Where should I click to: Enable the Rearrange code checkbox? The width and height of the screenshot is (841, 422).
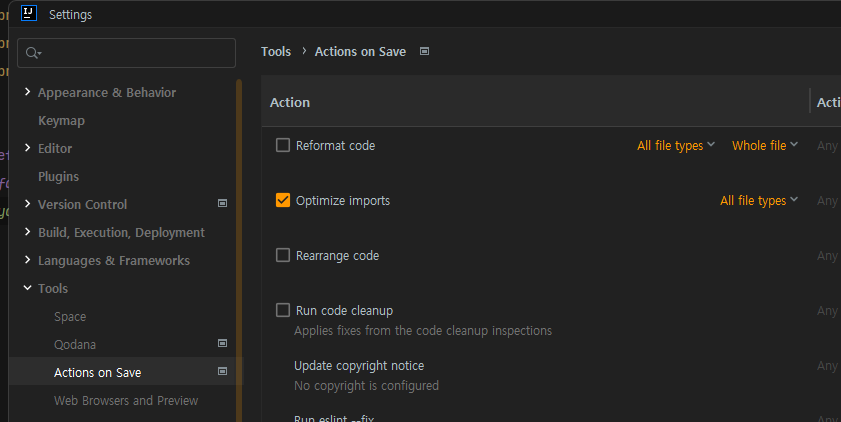282,255
